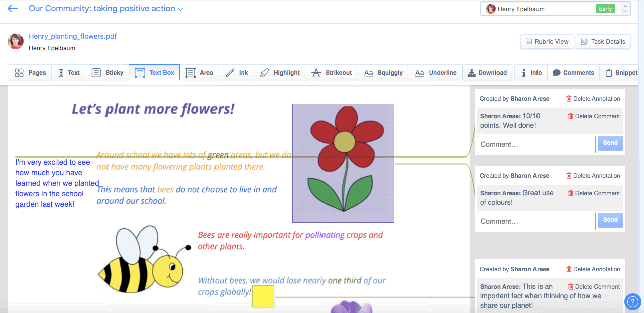
Task: Select the Text annotation tool
Action: (69, 73)
